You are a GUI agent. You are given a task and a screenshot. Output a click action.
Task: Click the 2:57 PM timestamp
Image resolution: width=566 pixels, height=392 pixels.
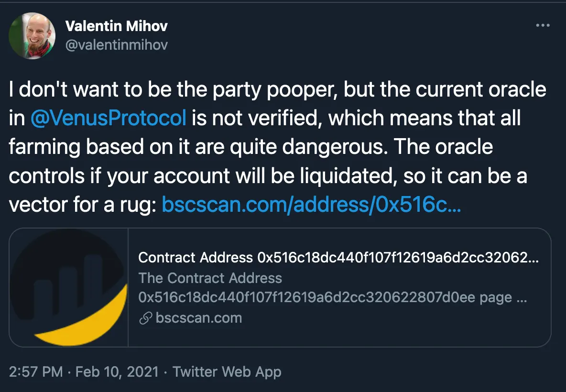pos(36,372)
